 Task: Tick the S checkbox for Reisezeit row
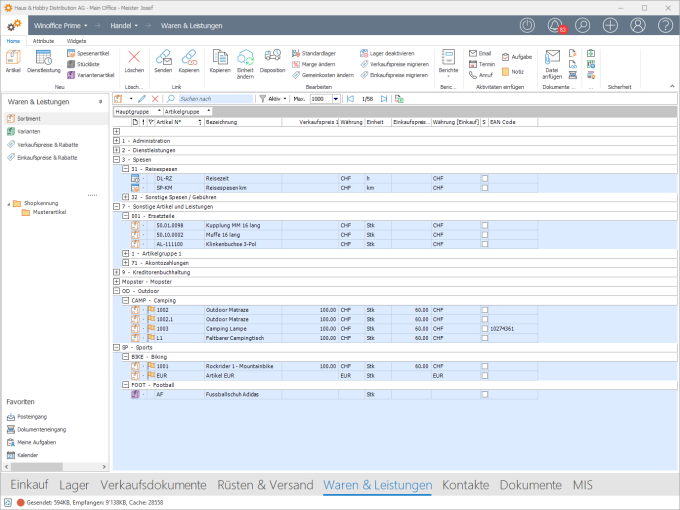485,178
